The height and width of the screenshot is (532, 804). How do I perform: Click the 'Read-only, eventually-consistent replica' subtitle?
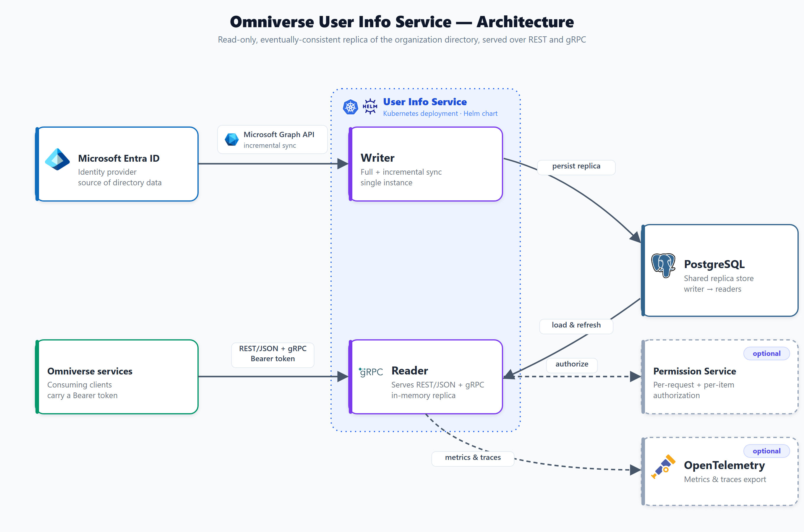tap(402, 40)
